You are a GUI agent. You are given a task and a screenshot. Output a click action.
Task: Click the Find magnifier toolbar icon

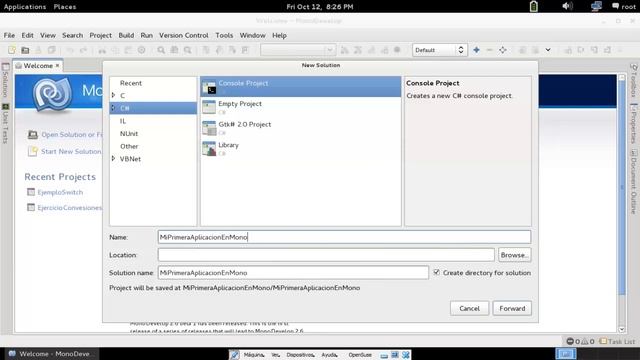[161, 50]
